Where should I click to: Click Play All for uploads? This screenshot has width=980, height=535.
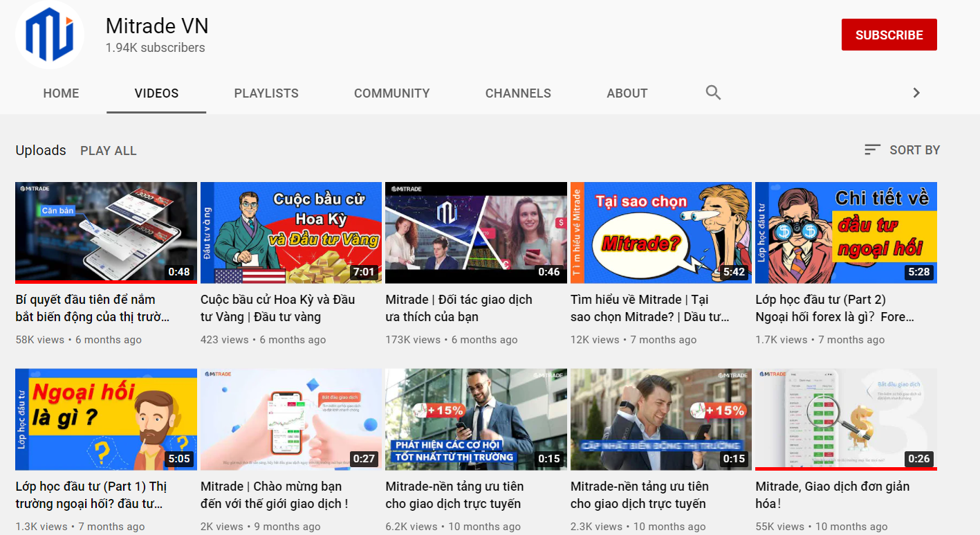[109, 151]
